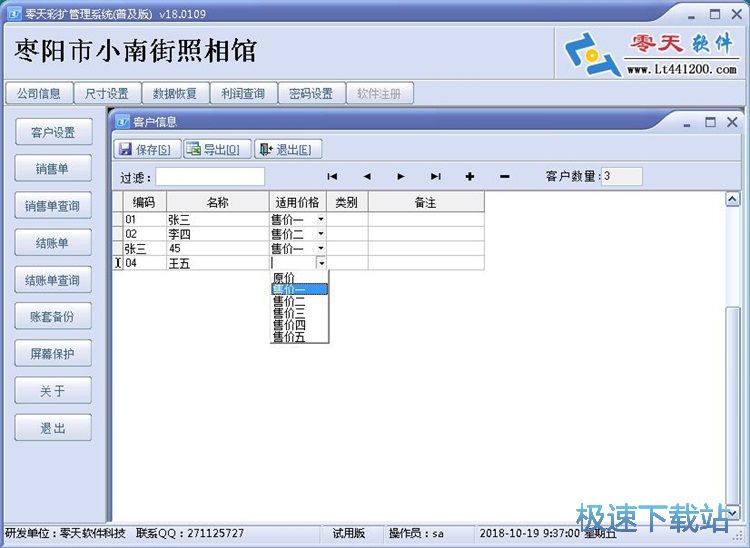The width and height of the screenshot is (750, 548).
Task: Select 售价五 from dropdown list
Action: 299,337
